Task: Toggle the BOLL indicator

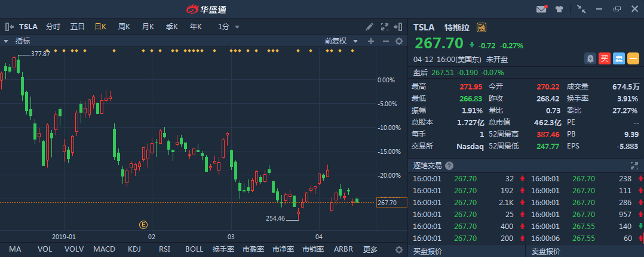Action: coord(194,249)
